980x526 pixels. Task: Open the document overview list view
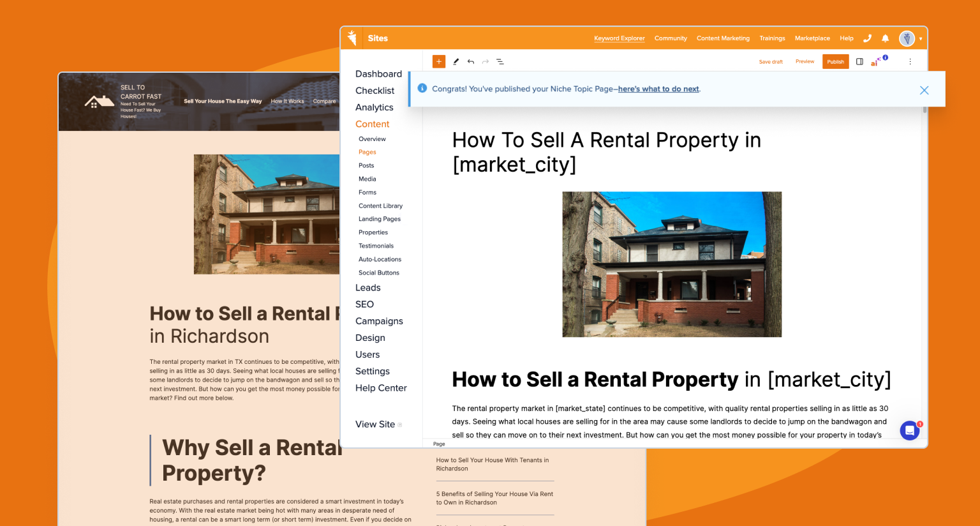pyautogui.click(x=500, y=62)
